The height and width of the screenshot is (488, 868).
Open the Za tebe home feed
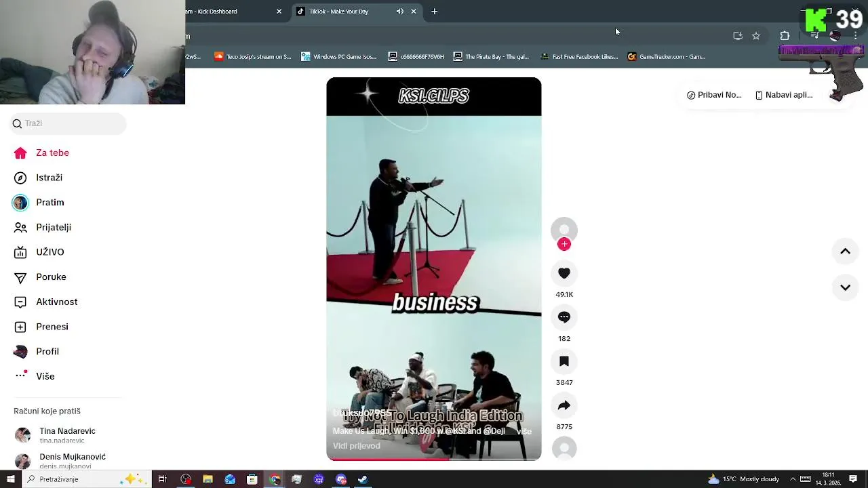pos(41,152)
